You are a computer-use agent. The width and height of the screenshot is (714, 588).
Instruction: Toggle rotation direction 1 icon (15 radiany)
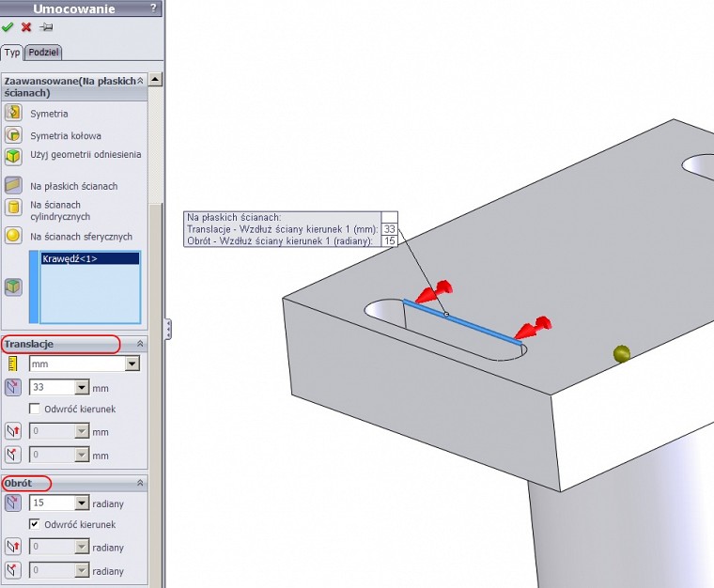pyautogui.click(x=13, y=503)
